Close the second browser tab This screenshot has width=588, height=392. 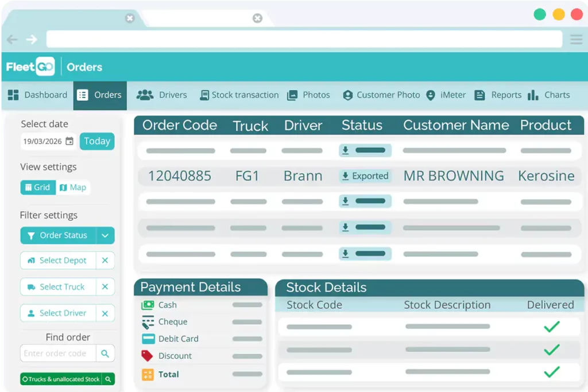click(257, 18)
